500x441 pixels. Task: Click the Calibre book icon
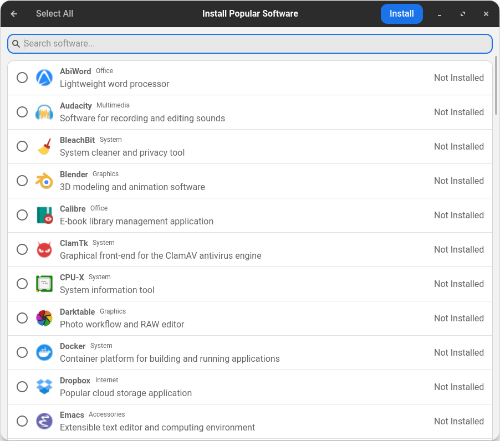point(44,215)
